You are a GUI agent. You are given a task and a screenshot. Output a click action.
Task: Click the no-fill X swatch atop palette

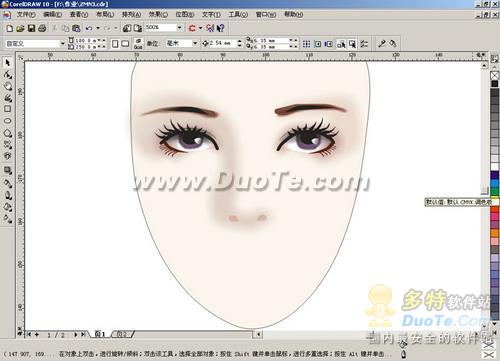pos(495,75)
